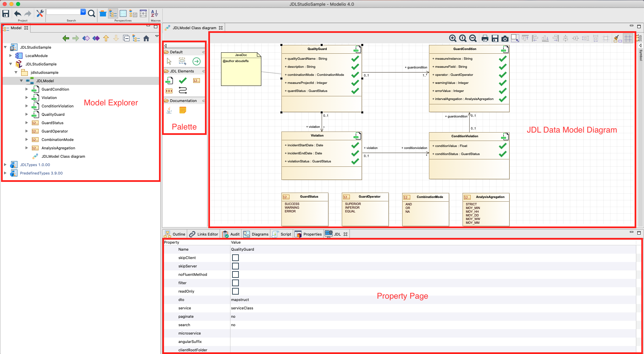Screen dimensions: 644x354
Task: Save diagram using the diagram toolbar disk
Action: tap(495, 38)
